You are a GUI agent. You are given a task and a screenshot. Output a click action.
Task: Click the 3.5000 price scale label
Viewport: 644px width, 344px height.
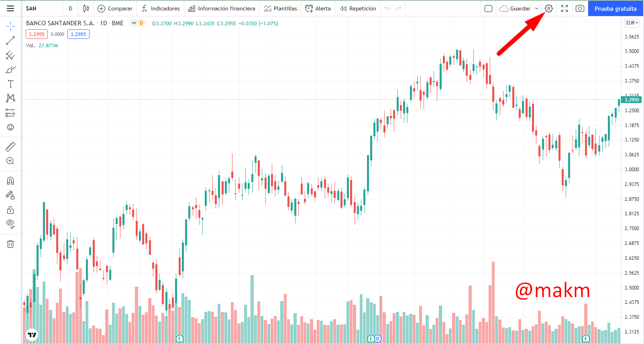point(632,51)
